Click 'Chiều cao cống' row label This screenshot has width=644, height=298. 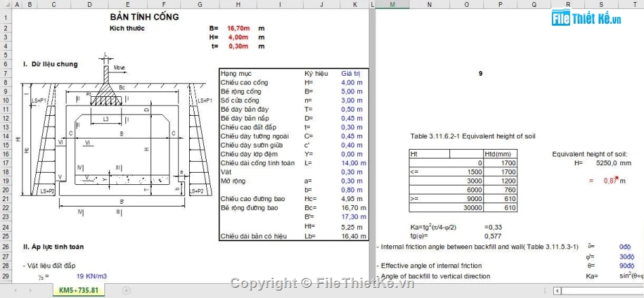point(244,83)
